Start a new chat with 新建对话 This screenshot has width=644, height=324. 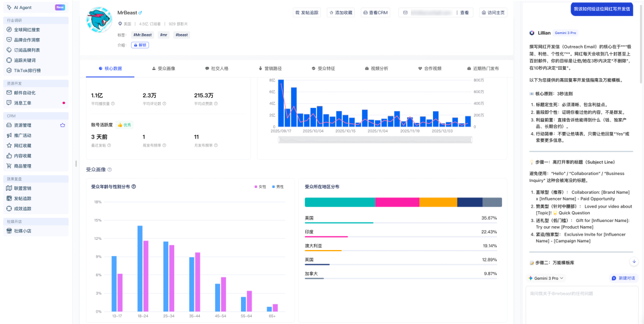(623, 278)
